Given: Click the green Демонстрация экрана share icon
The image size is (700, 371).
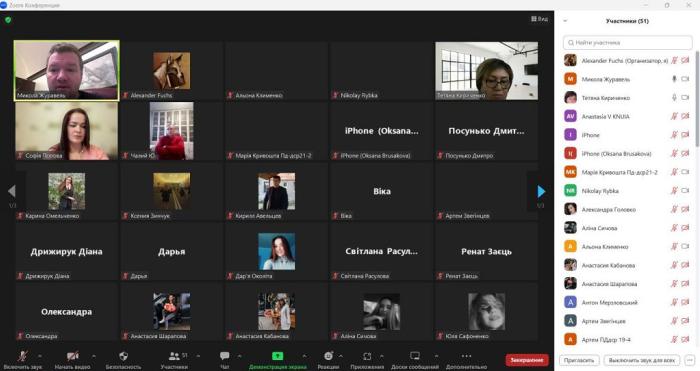Looking at the screenshot, I should [277, 356].
